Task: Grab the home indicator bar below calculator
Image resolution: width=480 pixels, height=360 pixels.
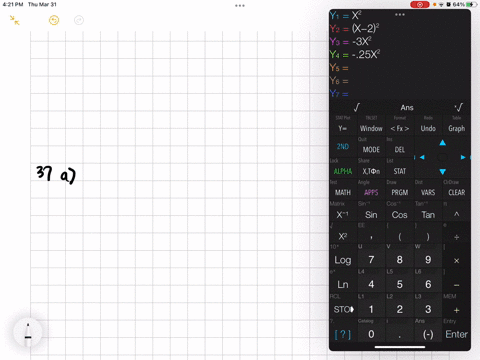Action: [400, 347]
